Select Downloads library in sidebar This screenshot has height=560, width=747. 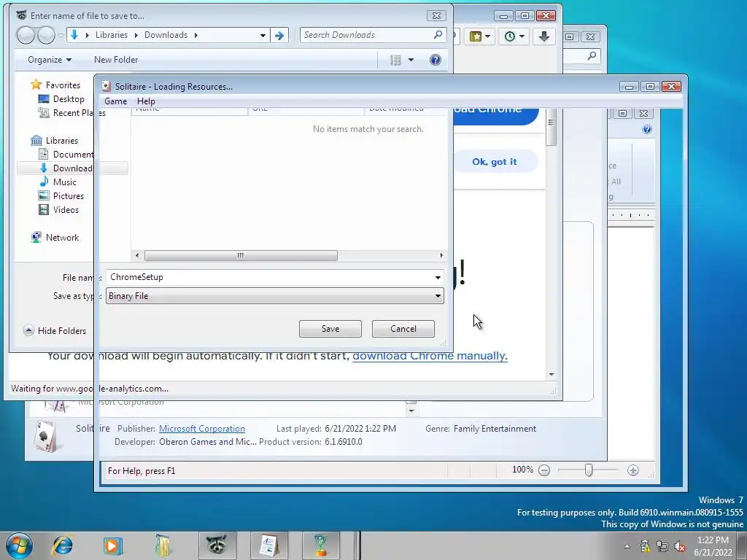coord(72,168)
